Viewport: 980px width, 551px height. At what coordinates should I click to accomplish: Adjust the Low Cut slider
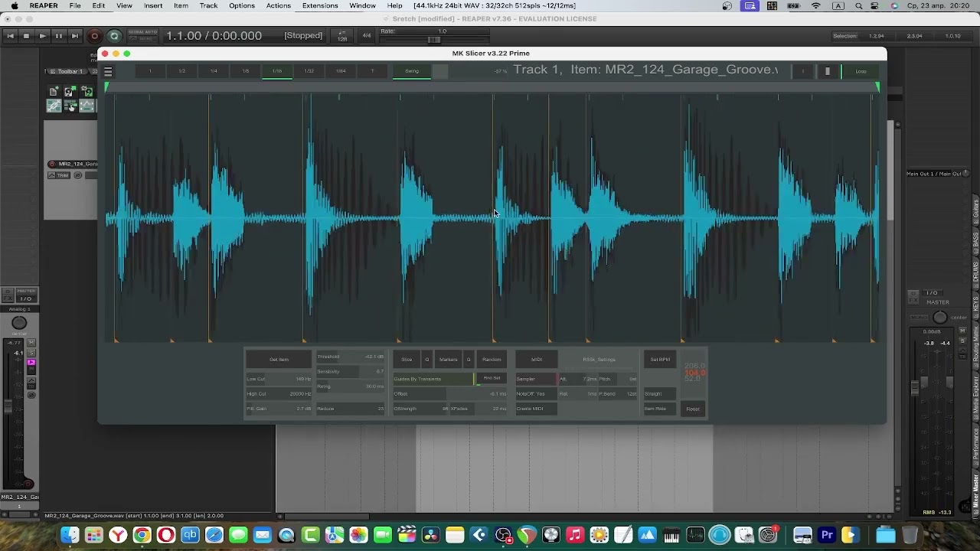click(x=279, y=379)
